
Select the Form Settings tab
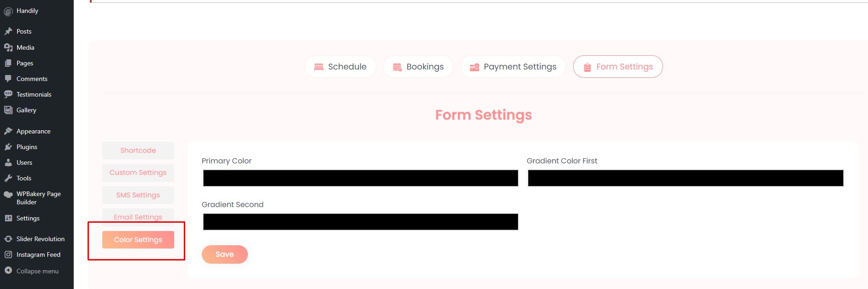point(618,67)
